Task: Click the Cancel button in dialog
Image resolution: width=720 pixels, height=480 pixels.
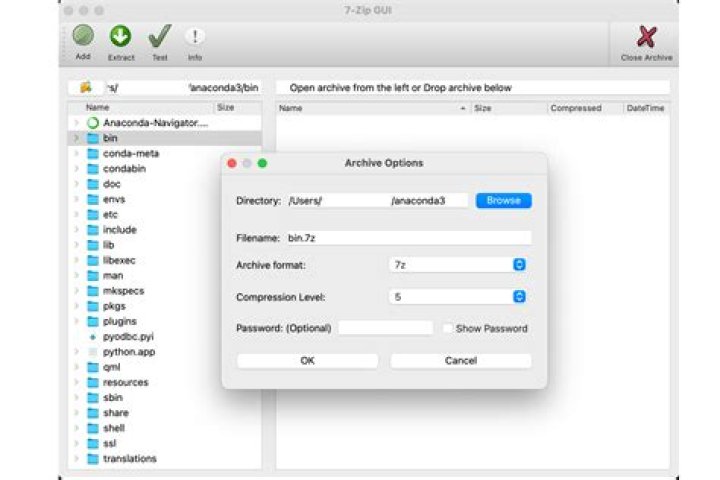Action: (x=461, y=361)
